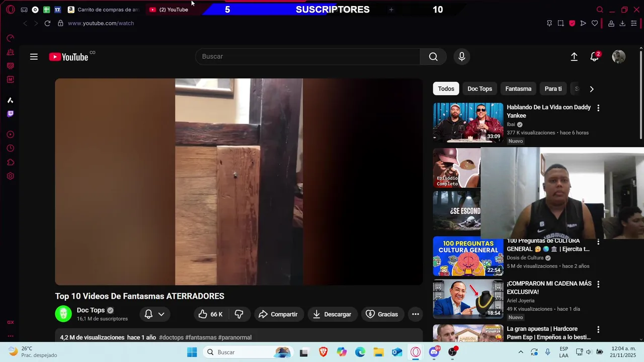The height and width of the screenshot is (362, 644).
Task: Open the downloads panel icon
Action: coord(622,23)
